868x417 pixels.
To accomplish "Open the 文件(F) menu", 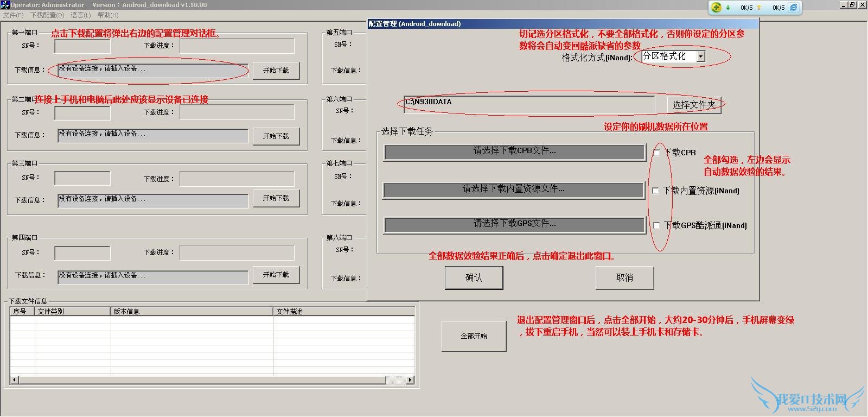I will [14, 15].
